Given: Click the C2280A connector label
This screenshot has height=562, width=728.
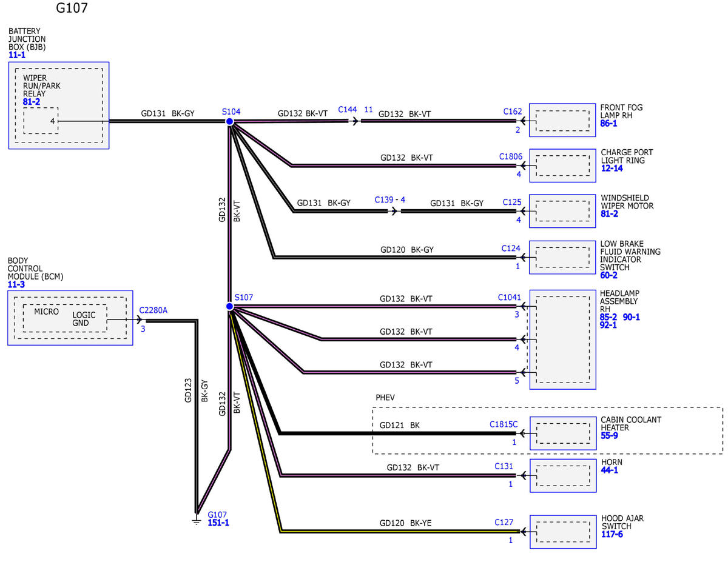Looking at the screenshot, I should 153,310.
